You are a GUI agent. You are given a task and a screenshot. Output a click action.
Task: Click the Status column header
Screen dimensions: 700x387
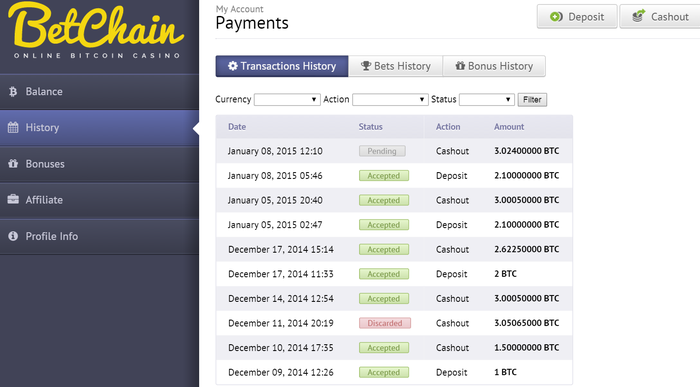pos(371,127)
